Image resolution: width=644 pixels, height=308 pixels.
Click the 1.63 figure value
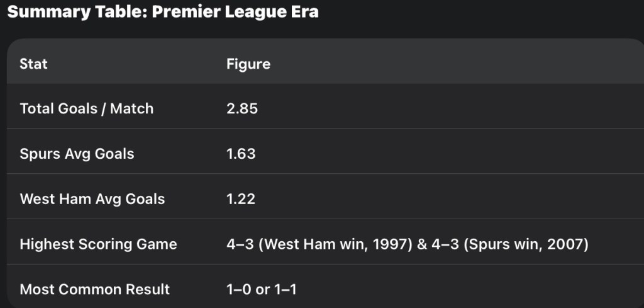(x=241, y=154)
